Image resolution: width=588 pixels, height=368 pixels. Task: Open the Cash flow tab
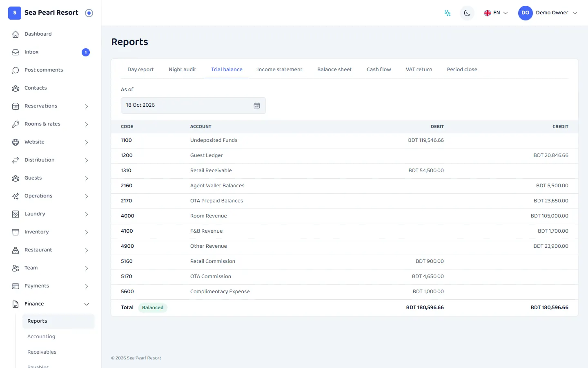coord(379,70)
